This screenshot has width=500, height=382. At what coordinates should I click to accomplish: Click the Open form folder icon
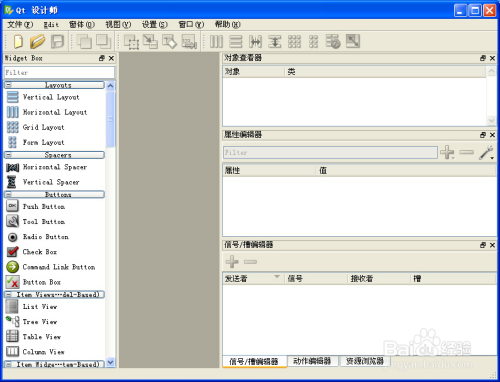coord(37,42)
